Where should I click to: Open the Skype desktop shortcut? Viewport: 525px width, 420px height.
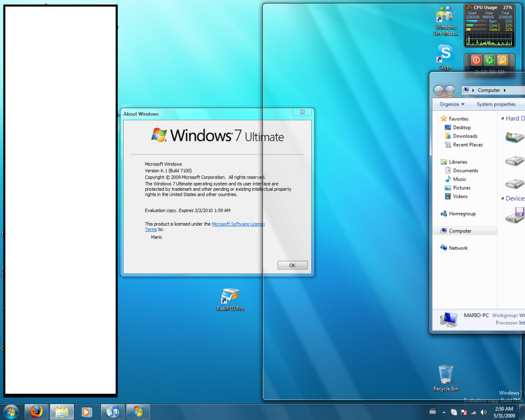(446, 57)
